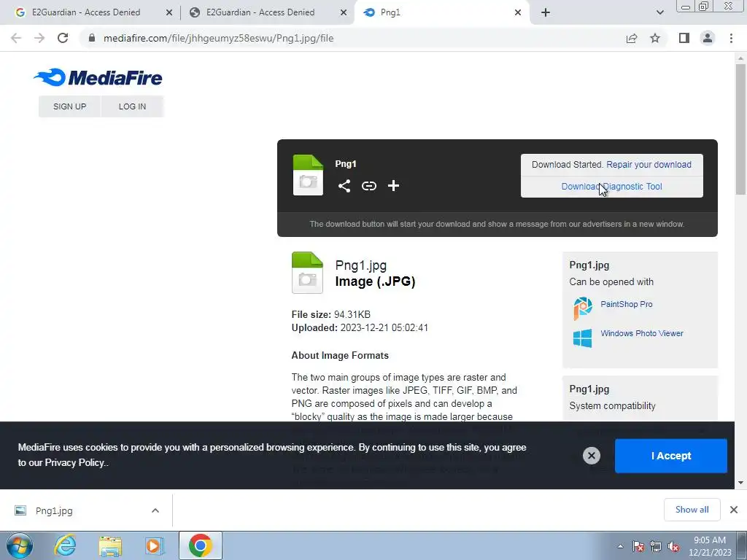The width and height of the screenshot is (747, 560).
Task: Click the 'Uploaded: 2023-12-21 05:02:41' text
Action: [360, 327]
